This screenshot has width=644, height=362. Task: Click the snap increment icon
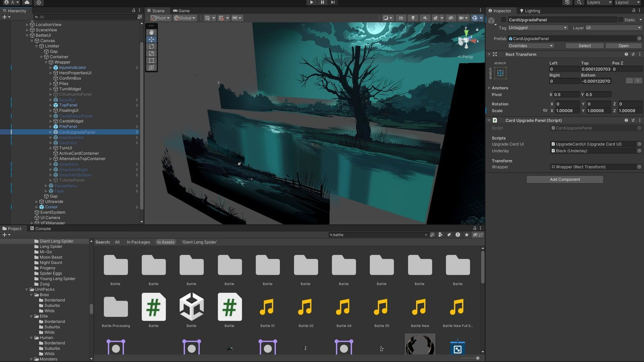(x=235, y=18)
